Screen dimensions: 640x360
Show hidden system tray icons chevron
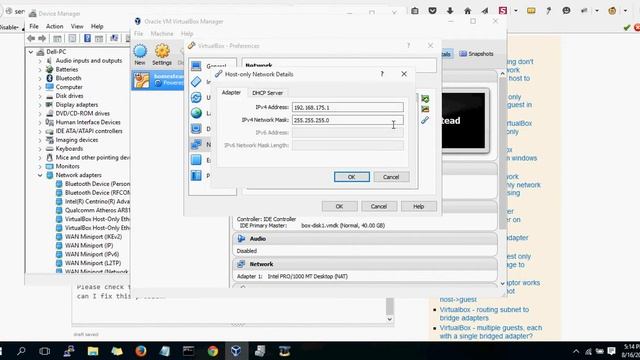click(576, 351)
